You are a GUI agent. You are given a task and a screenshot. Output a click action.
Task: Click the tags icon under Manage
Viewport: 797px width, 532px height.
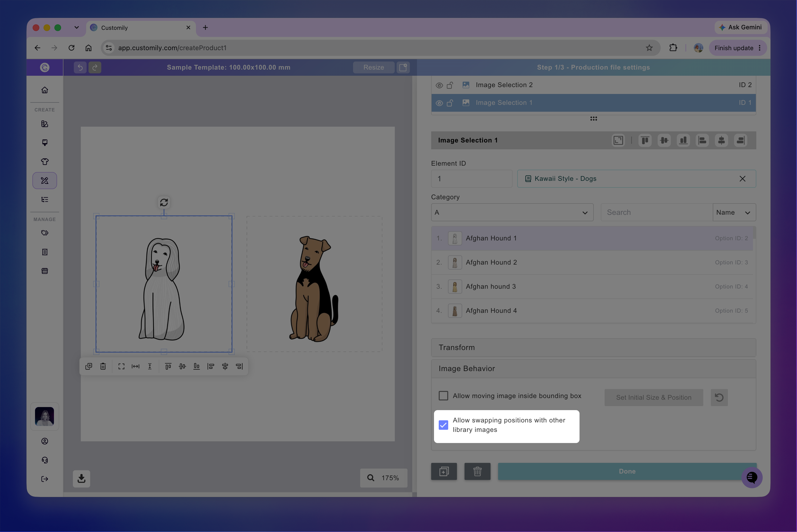(x=45, y=233)
